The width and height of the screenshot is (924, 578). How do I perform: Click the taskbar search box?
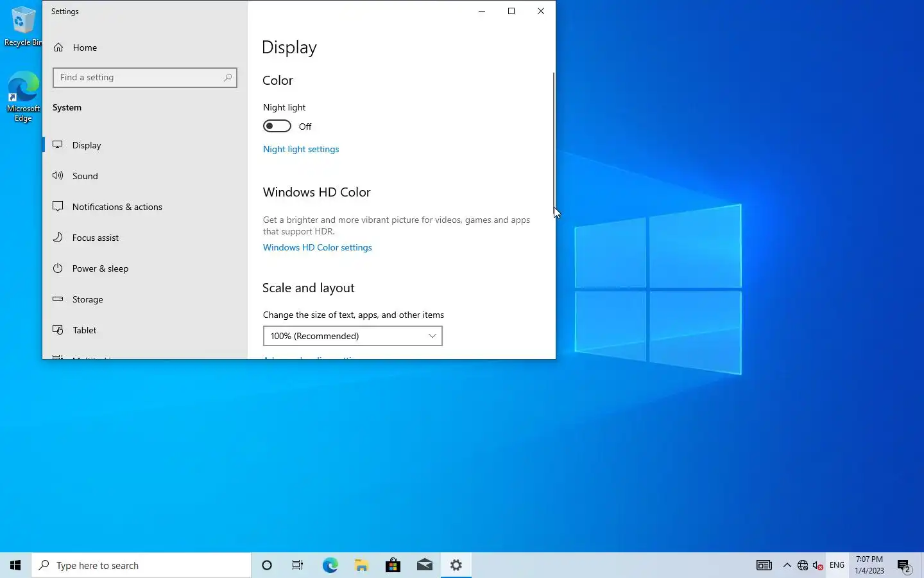(x=141, y=565)
